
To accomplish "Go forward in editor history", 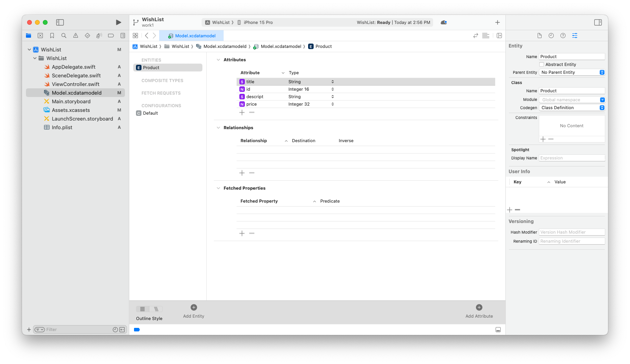I will [x=154, y=36].
